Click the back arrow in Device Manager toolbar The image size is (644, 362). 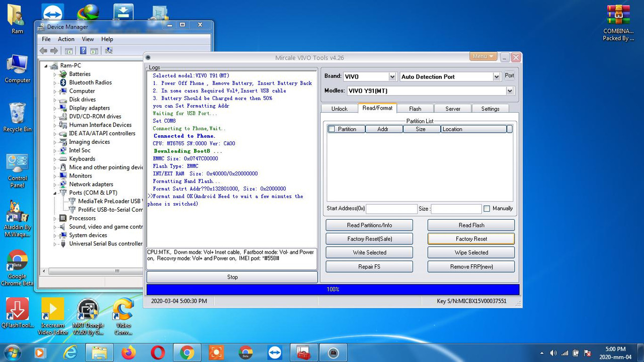coord(43,50)
